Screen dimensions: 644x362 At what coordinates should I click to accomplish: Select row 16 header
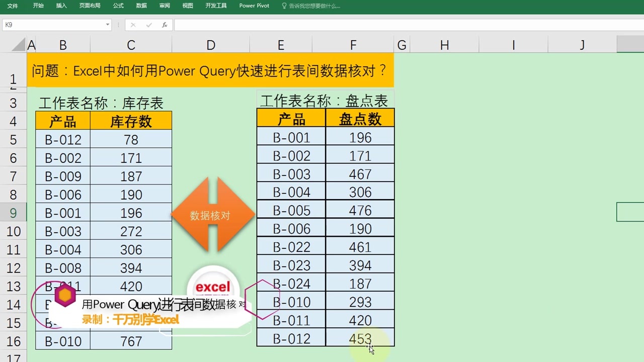pyautogui.click(x=13, y=341)
